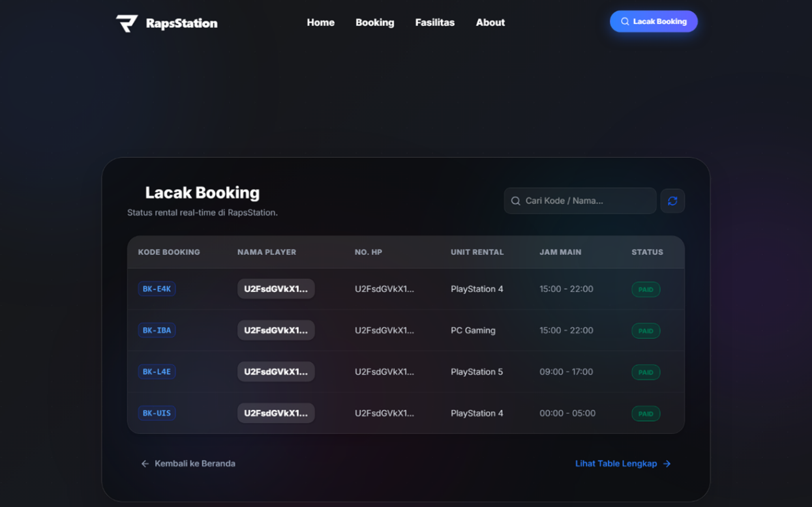The height and width of the screenshot is (507, 812).
Task: Open Fasilitas in the navigation bar
Action: click(435, 22)
